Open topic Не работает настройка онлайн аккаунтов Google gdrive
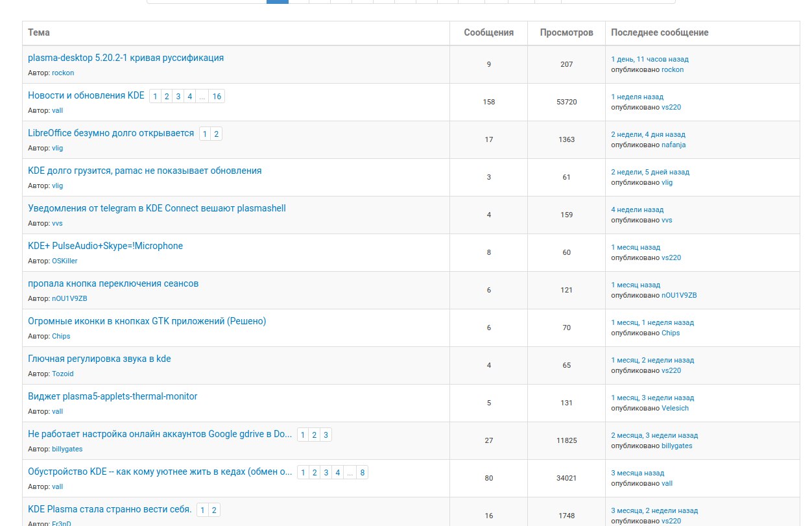The image size is (812, 526). [x=160, y=434]
